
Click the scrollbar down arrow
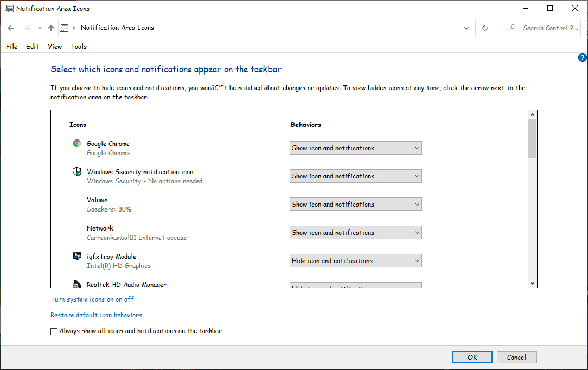click(x=532, y=283)
